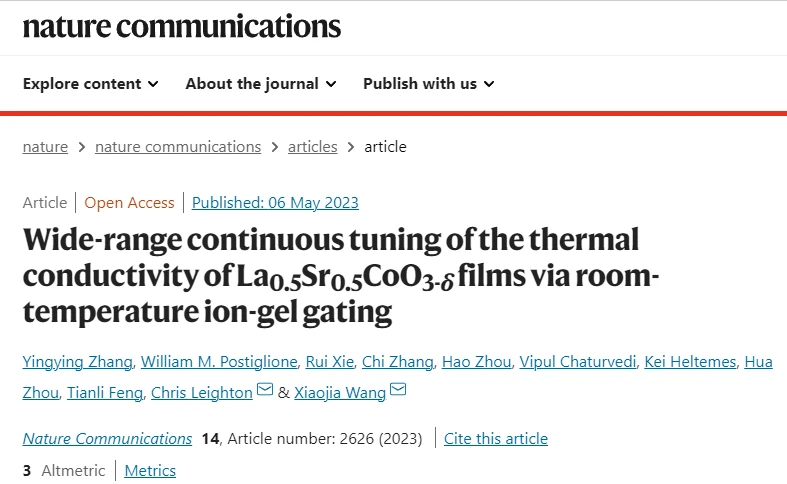Viewport: 787px width, 484px height.
Task: Go to nature breadcrumb link
Action: click(45, 147)
